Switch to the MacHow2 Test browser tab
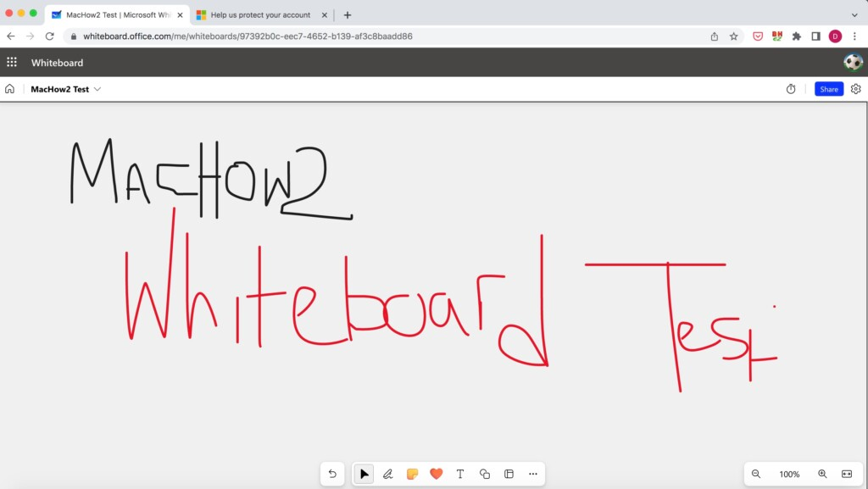The height and width of the screenshot is (489, 868). [114, 14]
